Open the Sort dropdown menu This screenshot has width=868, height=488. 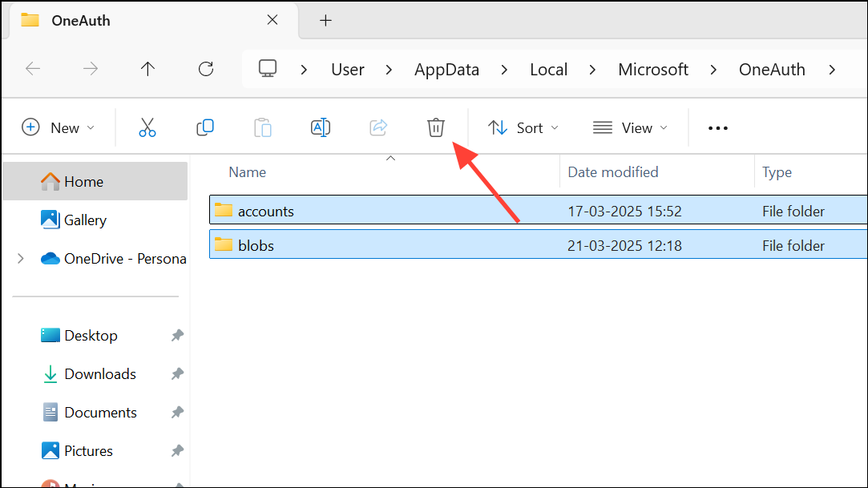tap(523, 128)
